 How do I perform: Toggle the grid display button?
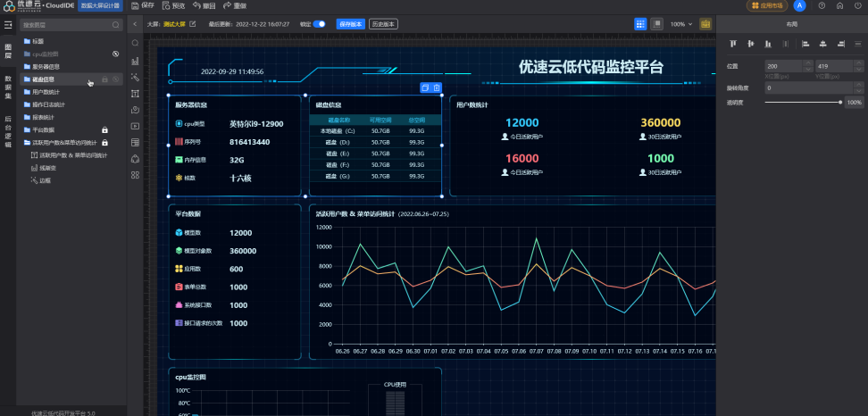point(640,24)
